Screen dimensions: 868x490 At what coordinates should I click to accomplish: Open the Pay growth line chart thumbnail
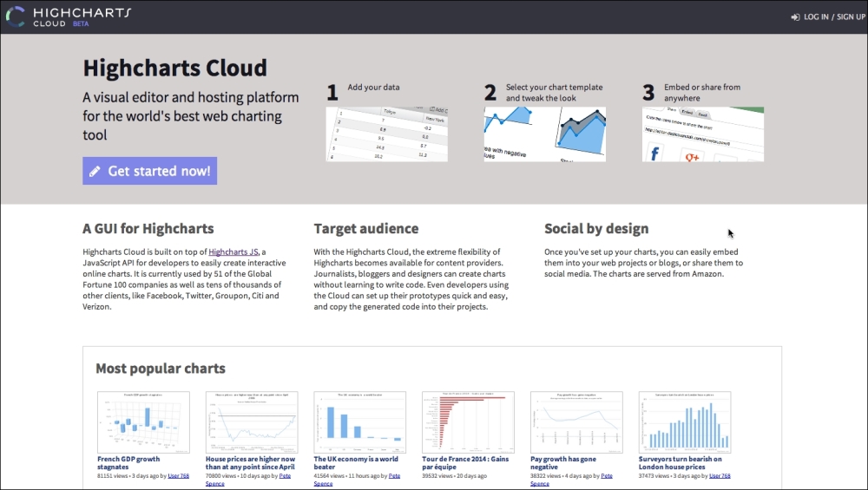pyautogui.click(x=576, y=422)
